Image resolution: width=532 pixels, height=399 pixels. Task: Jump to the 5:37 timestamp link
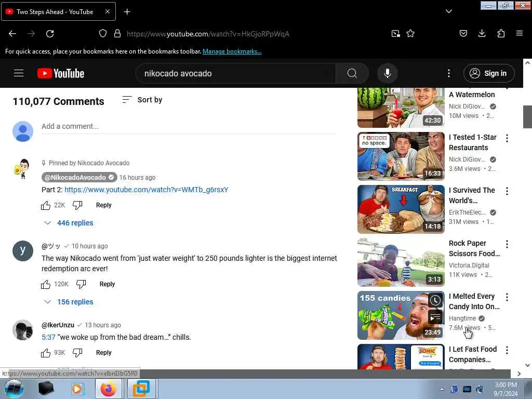[48, 337]
